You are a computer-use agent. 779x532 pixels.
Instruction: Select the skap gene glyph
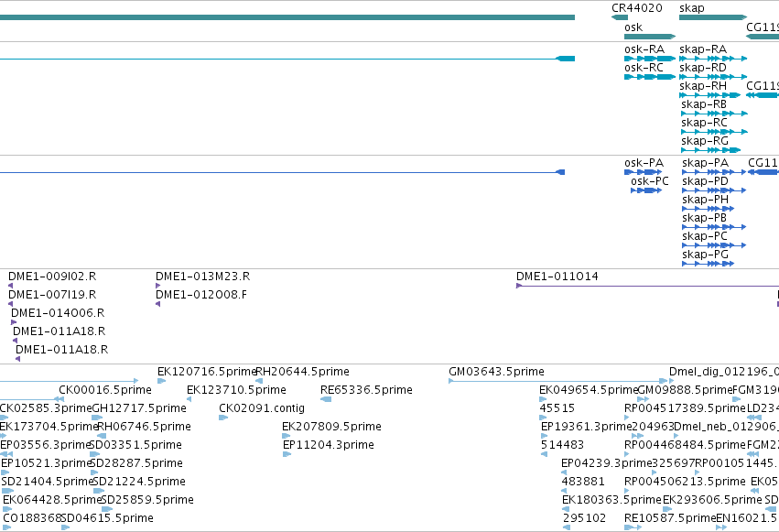[713, 17]
